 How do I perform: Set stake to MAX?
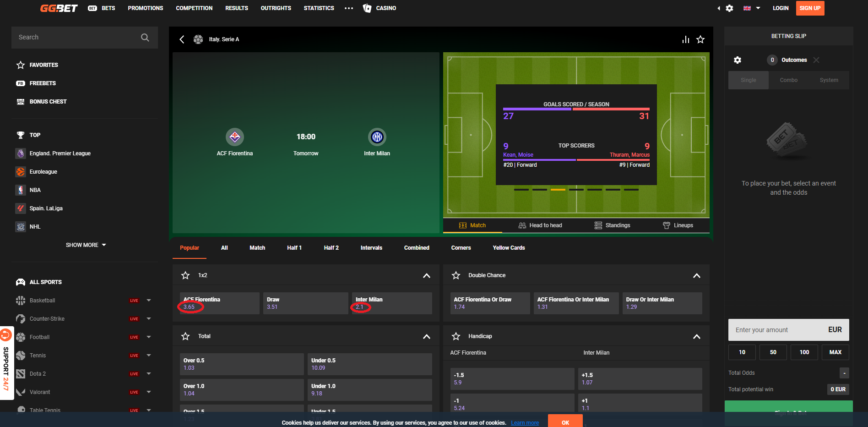[835, 352]
